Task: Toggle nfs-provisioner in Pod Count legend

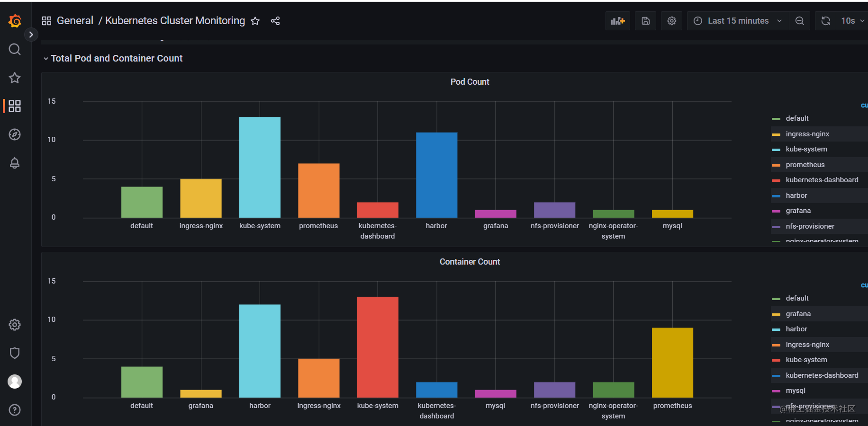Action: pyautogui.click(x=810, y=226)
